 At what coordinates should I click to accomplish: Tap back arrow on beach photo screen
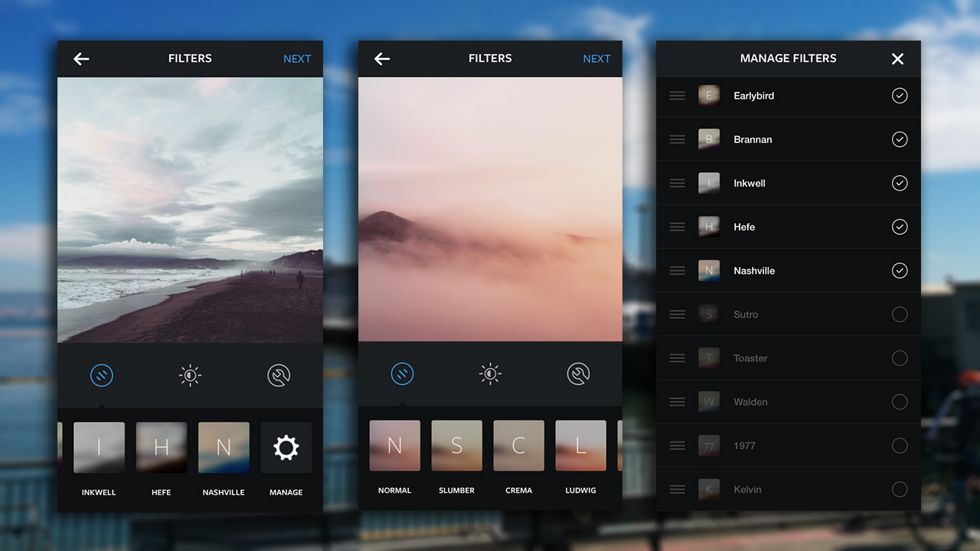click(x=81, y=59)
